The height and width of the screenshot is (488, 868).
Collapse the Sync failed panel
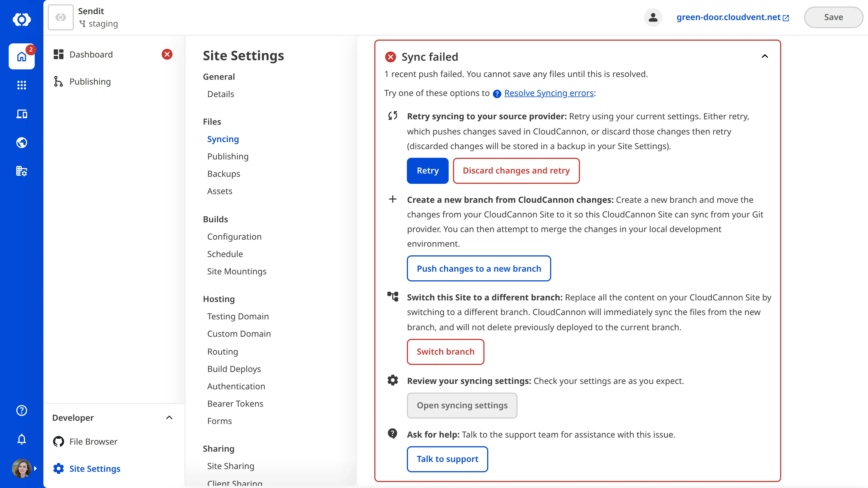(765, 56)
